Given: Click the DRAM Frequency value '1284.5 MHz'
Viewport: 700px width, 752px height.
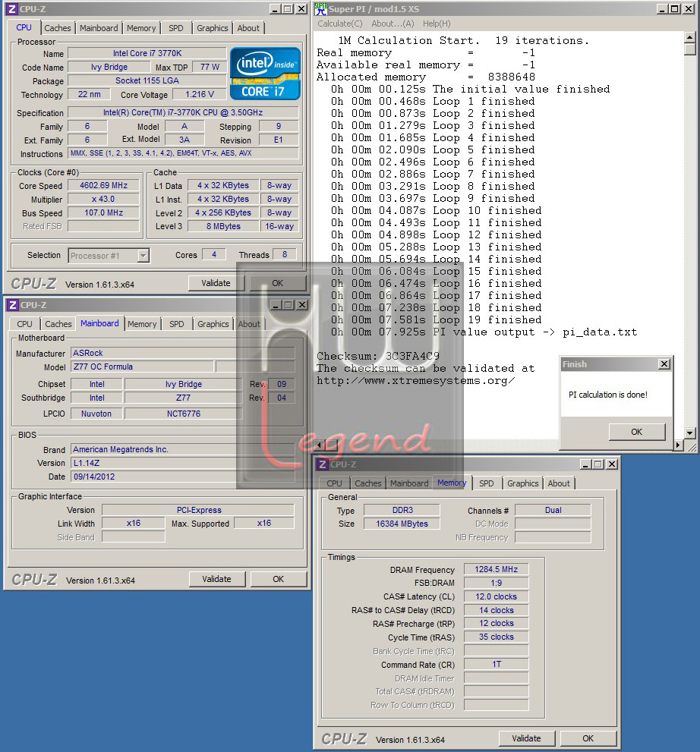Looking at the screenshot, I should point(496,569).
